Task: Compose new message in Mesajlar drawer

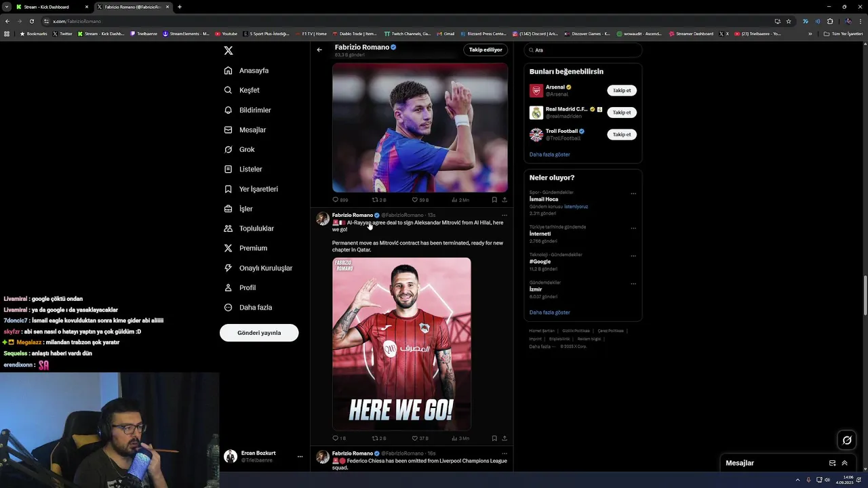Action: coord(832,463)
